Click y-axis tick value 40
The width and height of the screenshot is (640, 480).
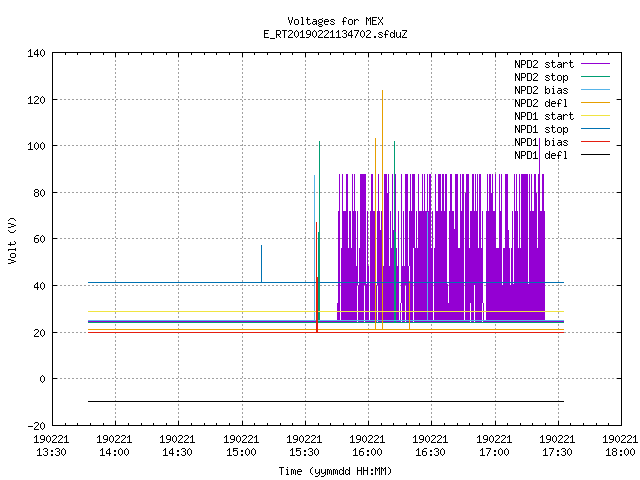39,286
